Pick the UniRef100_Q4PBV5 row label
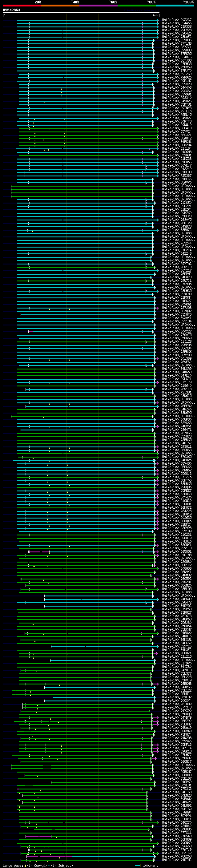 [x=177, y=460]
